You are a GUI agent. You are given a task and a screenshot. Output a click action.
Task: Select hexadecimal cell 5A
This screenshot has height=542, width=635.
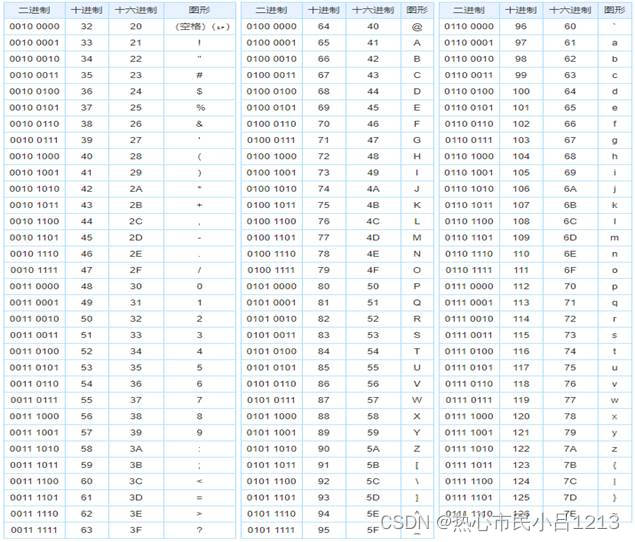[373, 449]
